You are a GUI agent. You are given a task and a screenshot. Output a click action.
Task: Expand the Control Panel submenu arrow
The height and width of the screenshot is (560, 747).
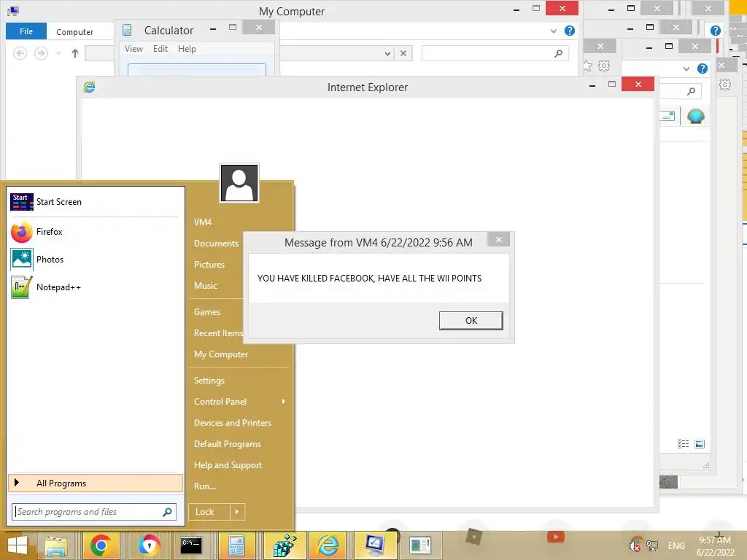coord(284,402)
